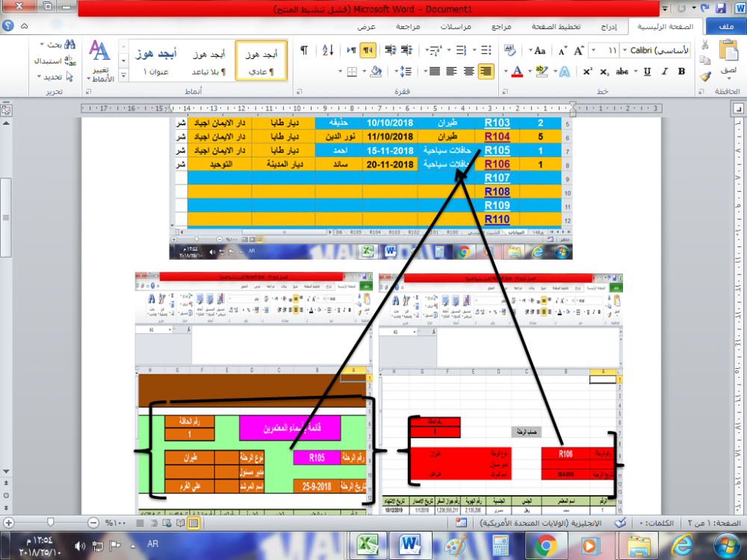Screen dimensions: 747x560
Task: Click the Decrease Indent icon
Action: click(x=406, y=50)
